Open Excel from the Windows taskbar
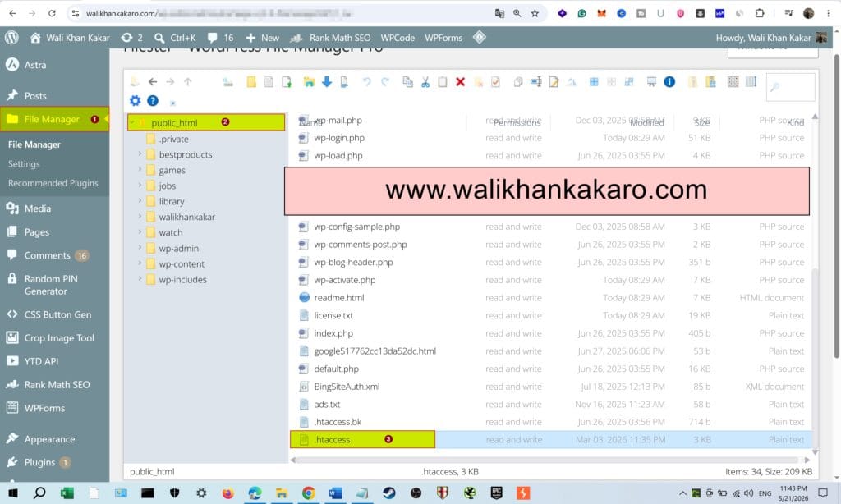The height and width of the screenshot is (504, 841). pos(67,493)
